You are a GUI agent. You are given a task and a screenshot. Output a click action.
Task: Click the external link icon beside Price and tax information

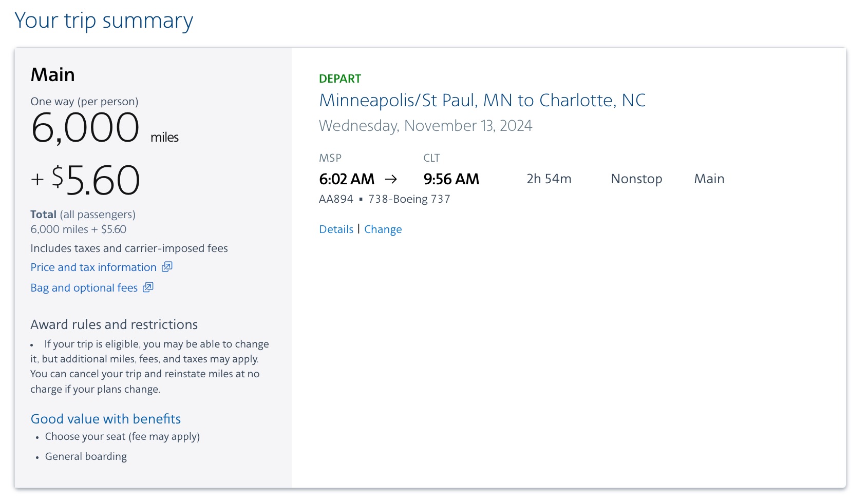click(167, 266)
